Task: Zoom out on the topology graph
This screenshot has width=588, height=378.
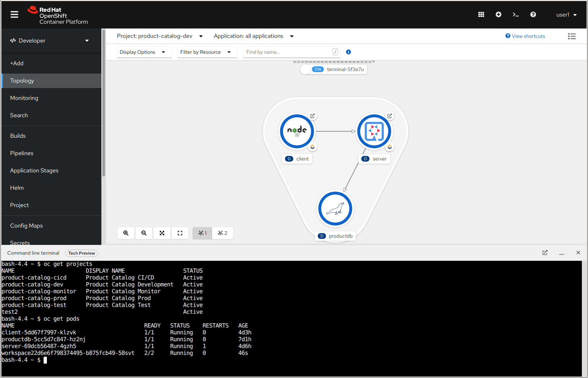Action: coord(144,233)
